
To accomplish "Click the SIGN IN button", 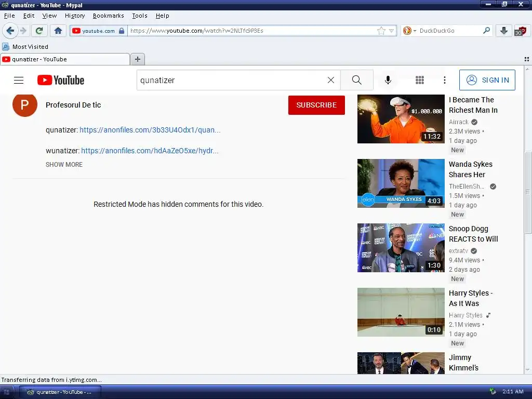I will (487, 80).
